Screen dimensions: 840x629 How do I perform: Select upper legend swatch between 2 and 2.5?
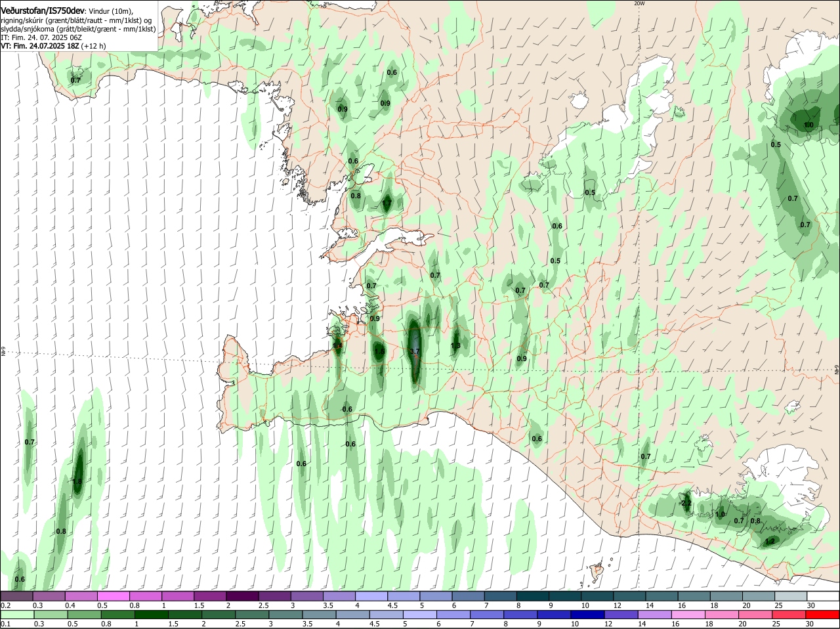243,596
